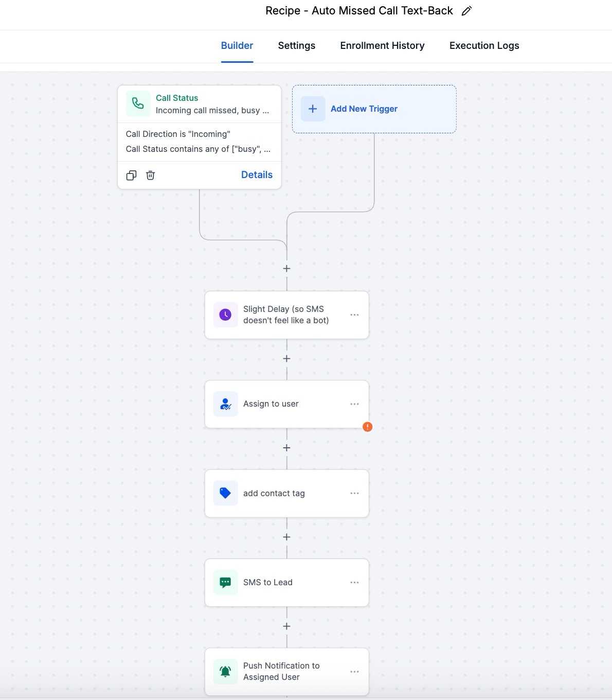Open options menu for add contact tag step
This screenshot has height=700, width=612.
[354, 493]
